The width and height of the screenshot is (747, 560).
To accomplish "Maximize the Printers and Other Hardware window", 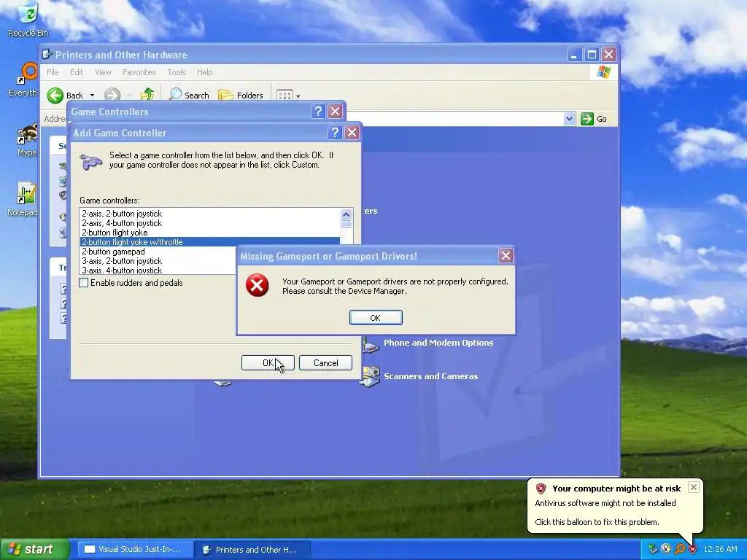I will pos(592,55).
